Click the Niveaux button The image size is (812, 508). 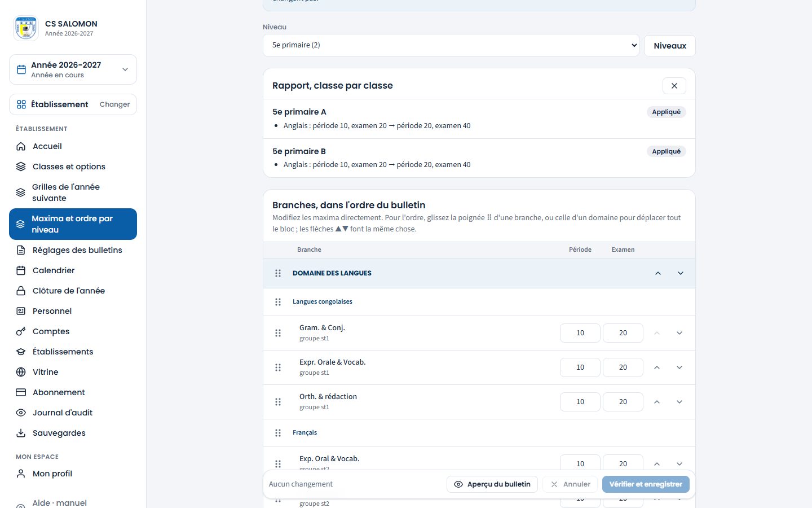[670, 46]
